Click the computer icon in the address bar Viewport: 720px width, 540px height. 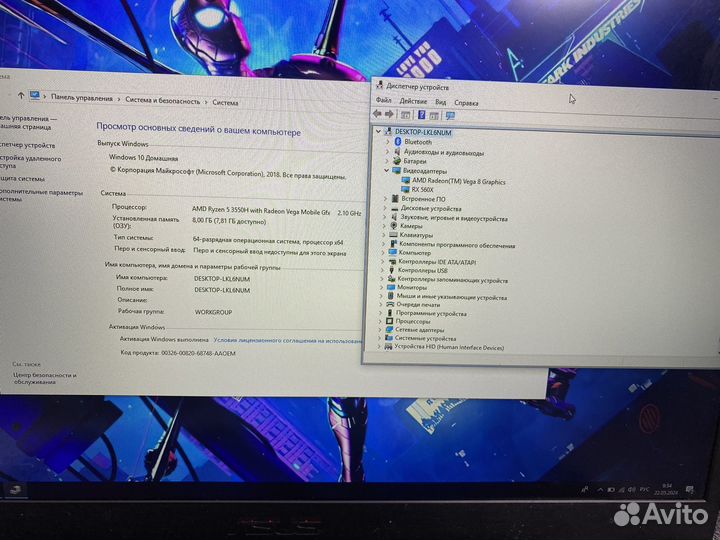click(35, 96)
